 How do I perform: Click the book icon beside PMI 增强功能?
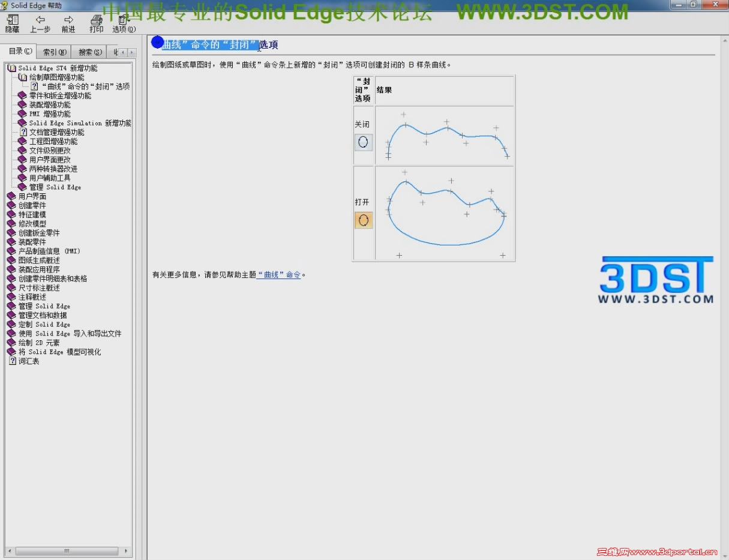click(x=23, y=114)
